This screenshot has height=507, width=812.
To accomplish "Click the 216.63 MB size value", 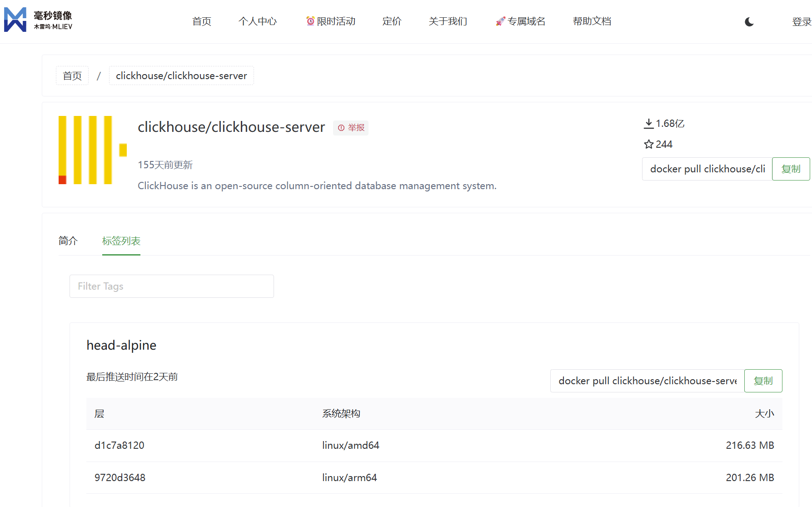I will pyautogui.click(x=750, y=445).
